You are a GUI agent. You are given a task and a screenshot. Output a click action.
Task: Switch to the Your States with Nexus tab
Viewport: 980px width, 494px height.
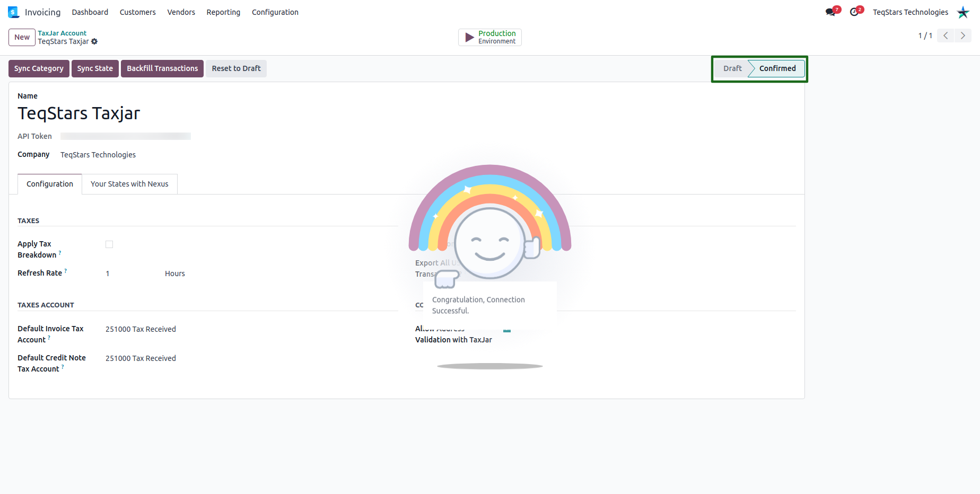129,184
